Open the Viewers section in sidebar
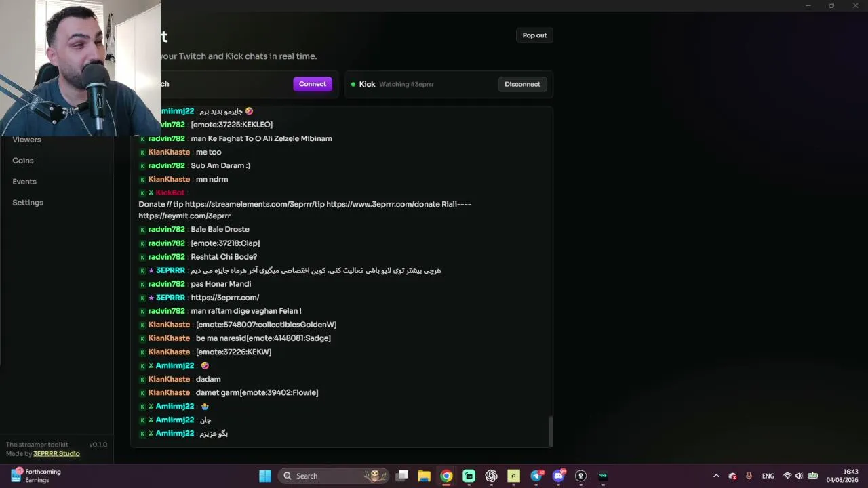This screenshot has width=868, height=488. 26,140
